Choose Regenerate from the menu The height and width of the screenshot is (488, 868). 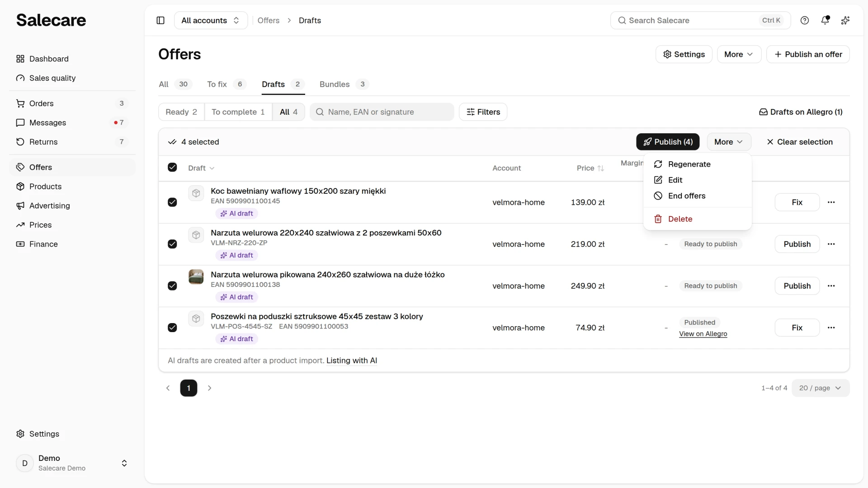[x=698, y=164]
